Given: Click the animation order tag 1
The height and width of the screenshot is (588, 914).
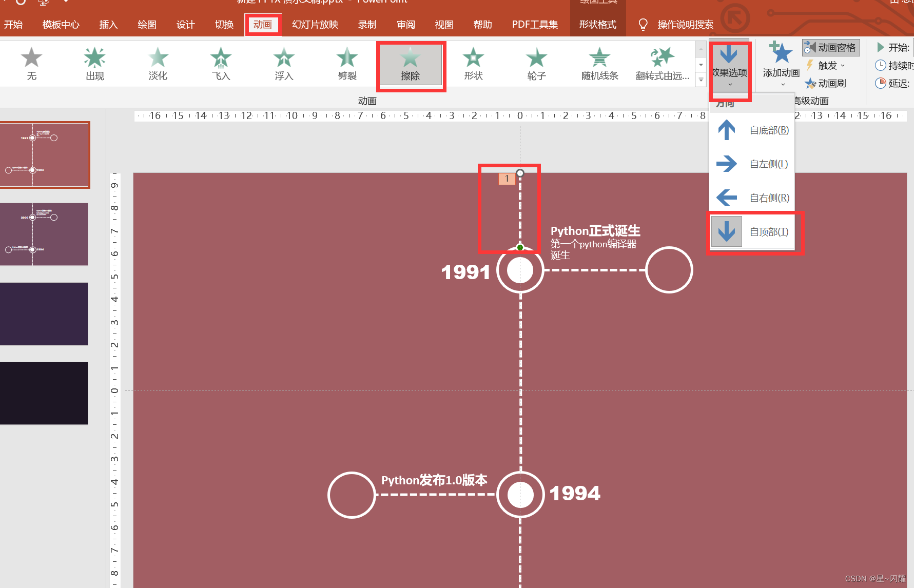Looking at the screenshot, I should point(507,179).
